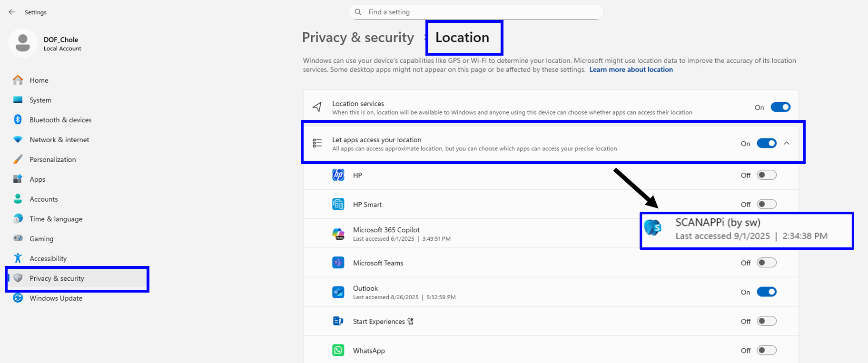Viewport: 868px width, 363px height.
Task: Toggle Let apps access your location switch
Action: click(x=766, y=143)
